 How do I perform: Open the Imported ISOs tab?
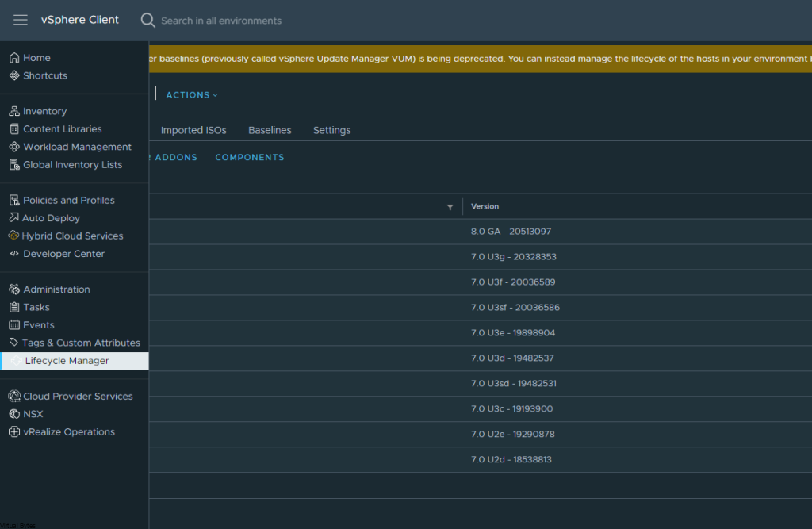[x=193, y=130]
